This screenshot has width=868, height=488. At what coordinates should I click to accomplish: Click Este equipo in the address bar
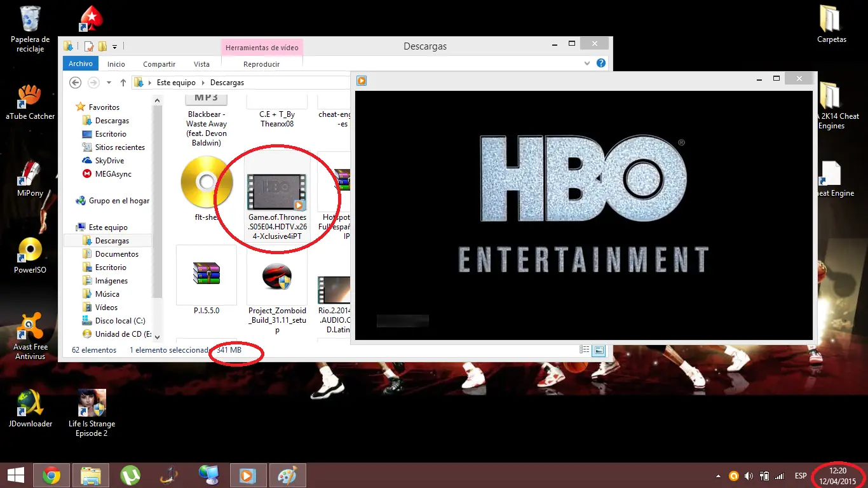point(176,83)
